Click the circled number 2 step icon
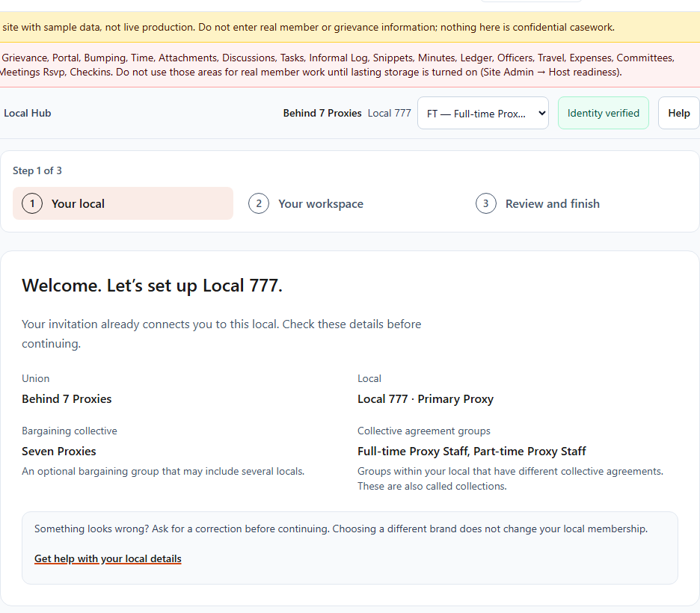Screen dimensions: 700x613 click(259, 203)
